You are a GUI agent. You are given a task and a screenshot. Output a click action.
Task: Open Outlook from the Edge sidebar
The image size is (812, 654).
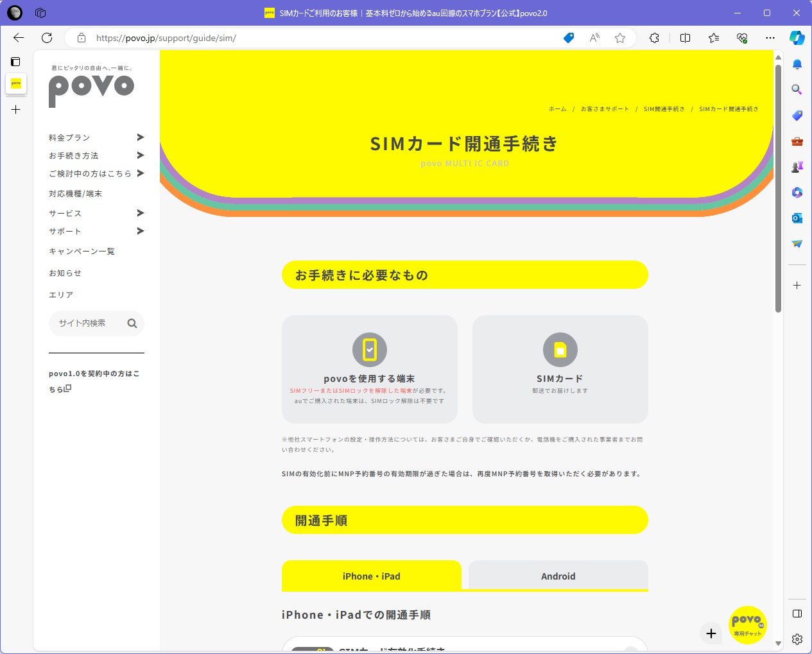click(x=797, y=218)
